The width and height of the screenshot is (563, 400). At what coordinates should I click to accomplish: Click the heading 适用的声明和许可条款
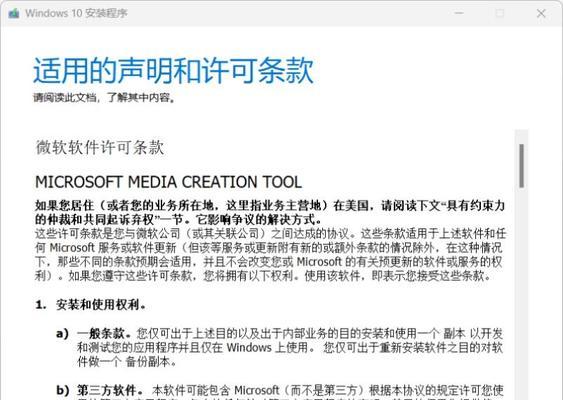173,70
